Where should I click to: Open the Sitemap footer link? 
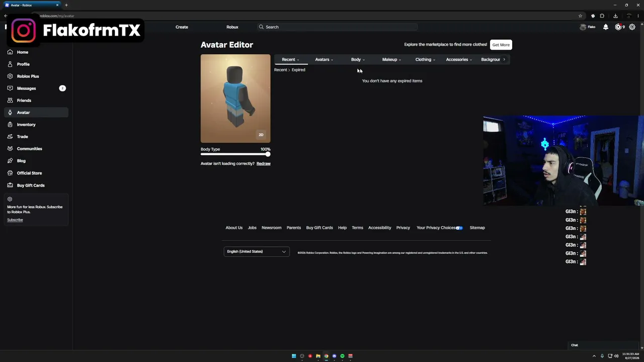point(477,228)
